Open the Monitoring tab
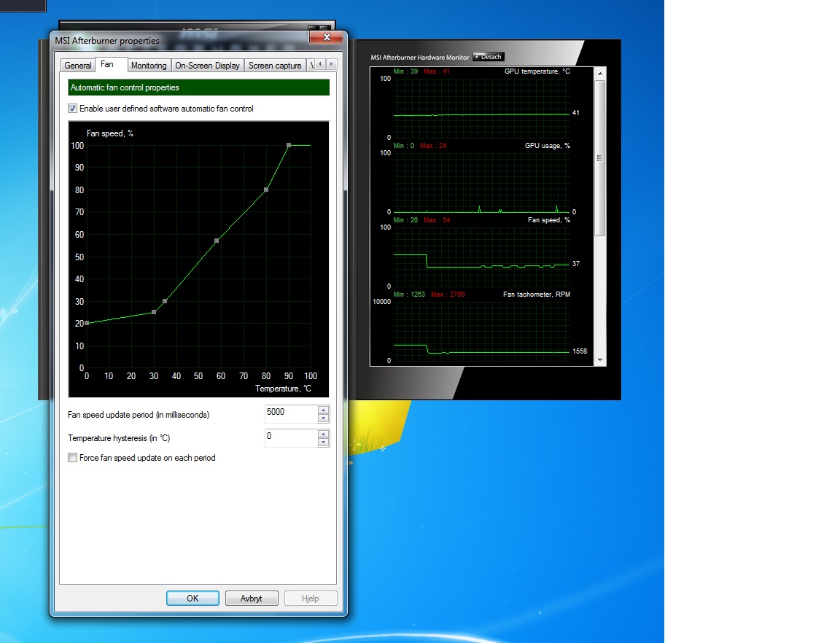This screenshot has height=643, width=840. pos(149,66)
